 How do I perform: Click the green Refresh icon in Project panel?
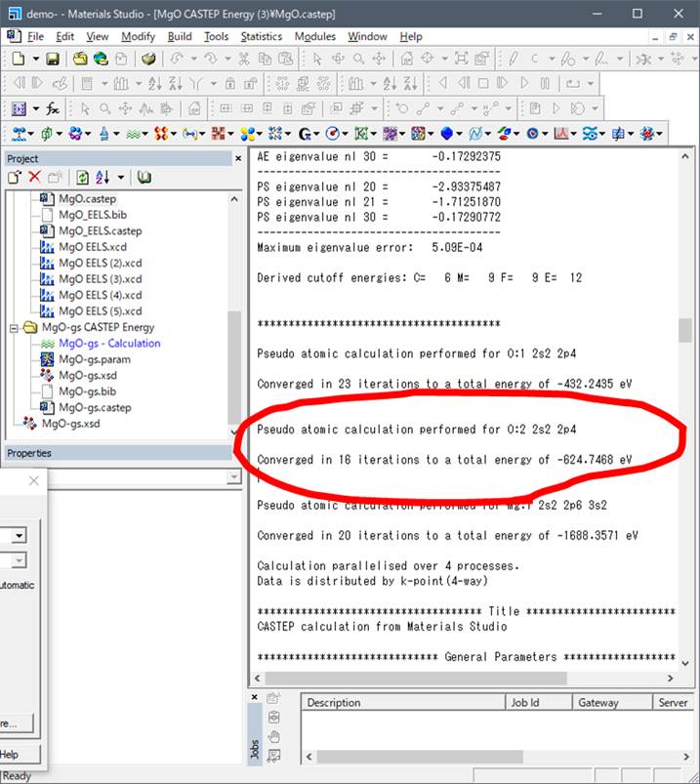click(82, 178)
